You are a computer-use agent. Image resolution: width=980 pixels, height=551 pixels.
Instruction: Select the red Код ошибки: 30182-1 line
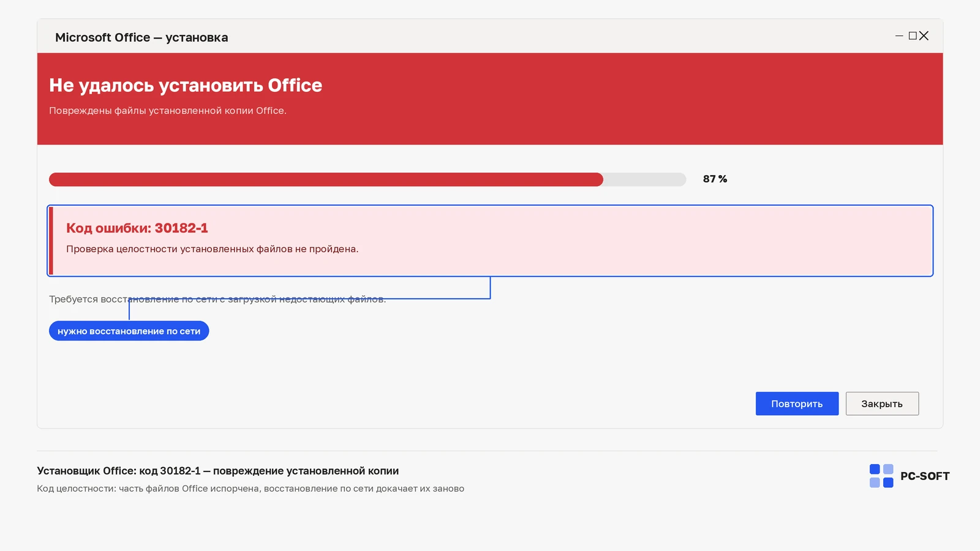(137, 228)
